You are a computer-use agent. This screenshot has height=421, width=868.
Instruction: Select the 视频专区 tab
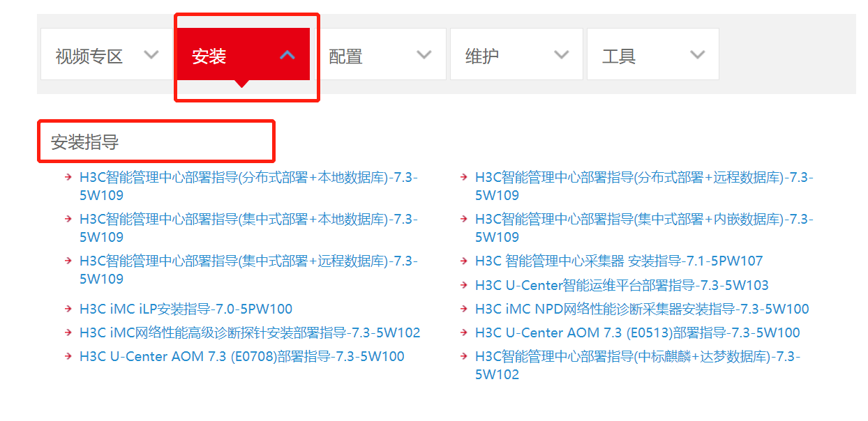tap(105, 54)
